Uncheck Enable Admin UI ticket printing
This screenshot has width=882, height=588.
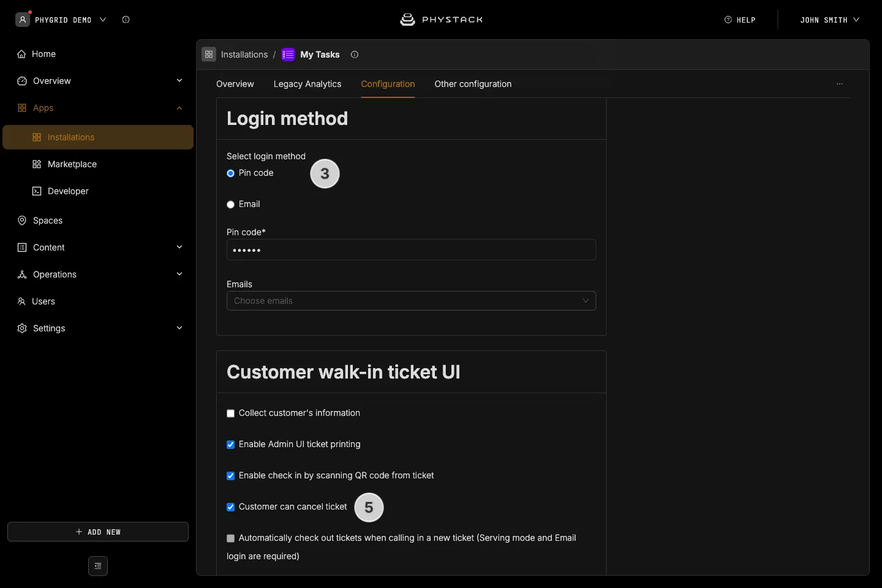[x=231, y=445]
